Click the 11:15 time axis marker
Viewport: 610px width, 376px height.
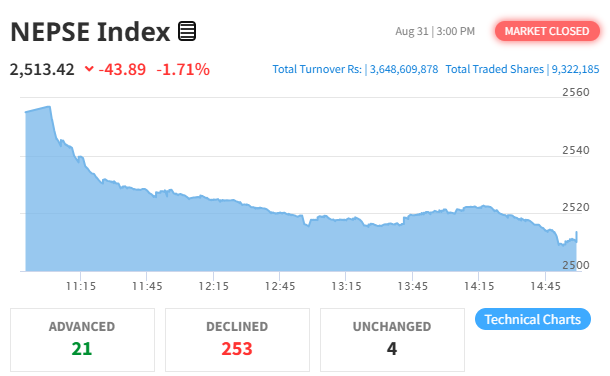[81, 286]
